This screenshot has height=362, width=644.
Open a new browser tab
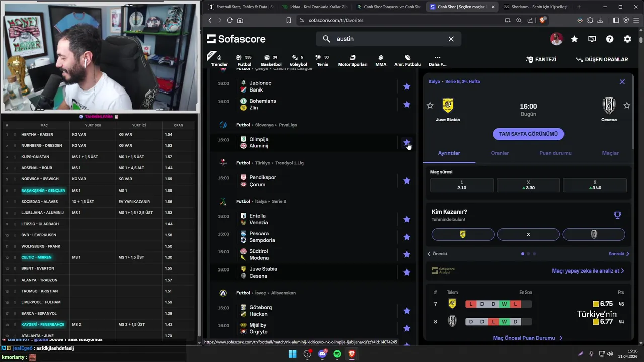pos(579,7)
